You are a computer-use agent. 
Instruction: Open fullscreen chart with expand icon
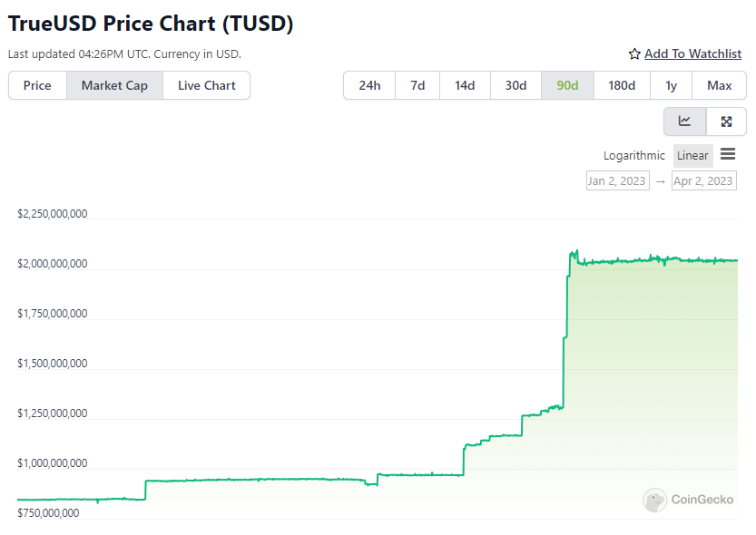point(727,122)
